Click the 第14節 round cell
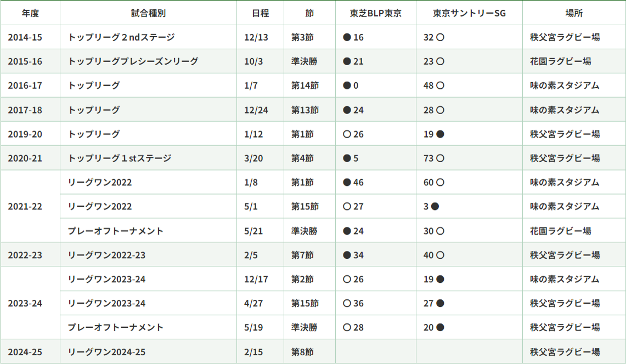The height and width of the screenshot is (364, 626). (304, 86)
